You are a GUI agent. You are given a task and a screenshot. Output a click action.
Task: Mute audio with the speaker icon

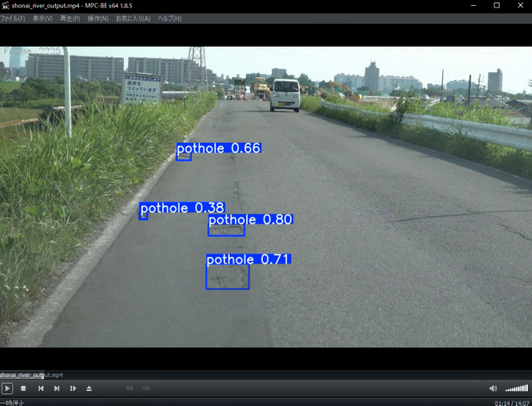493,389
